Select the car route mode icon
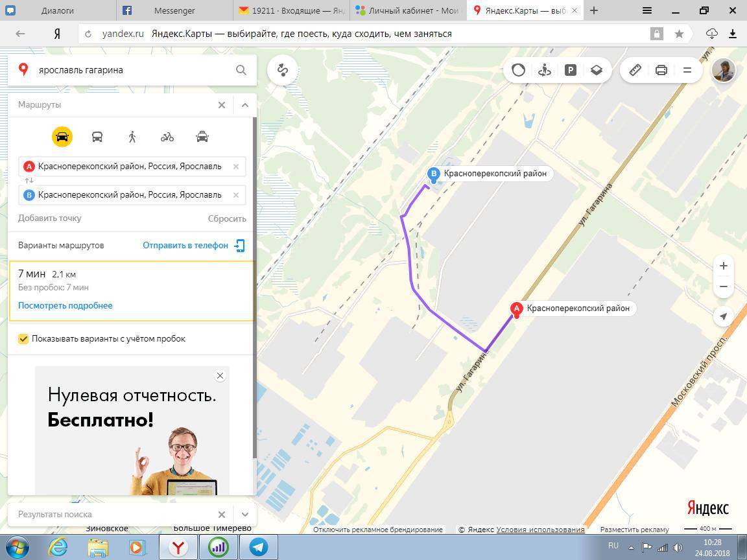The height and width of the screenshot is (560, 747). pyautogui.click(x=62, y=137)
